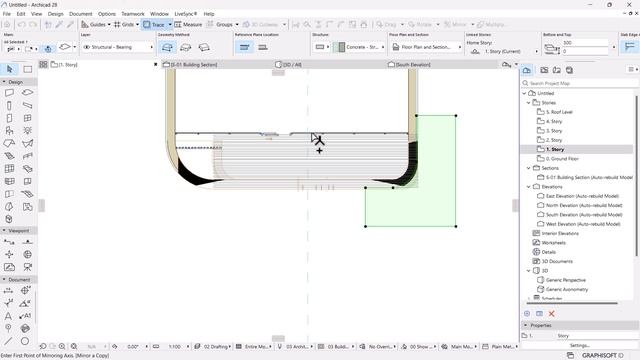Select polygonal geometry method for slab
Viewport: 640px width, 360px height.
(x=167, y=47)
